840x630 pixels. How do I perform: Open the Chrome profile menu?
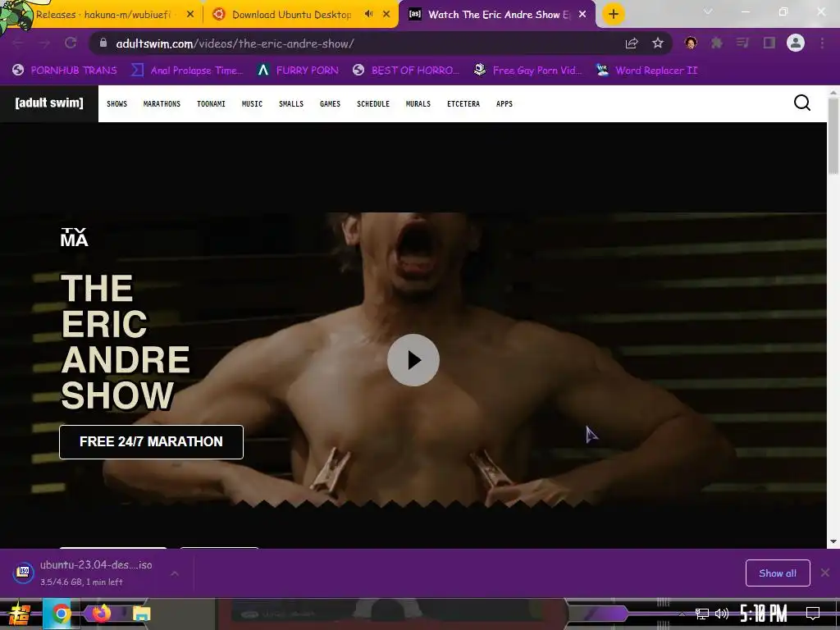(796, 43)
